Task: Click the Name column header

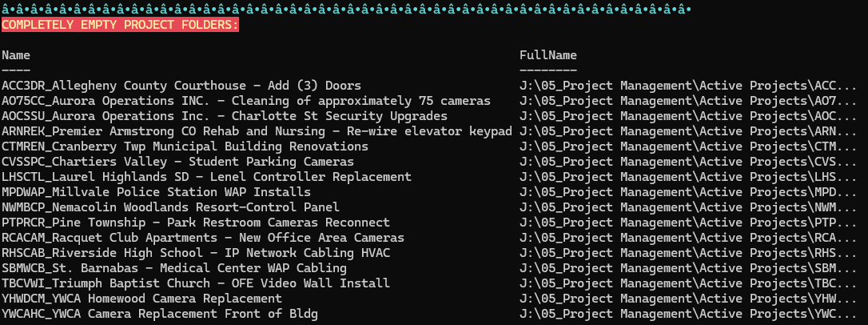Action: 16,55
